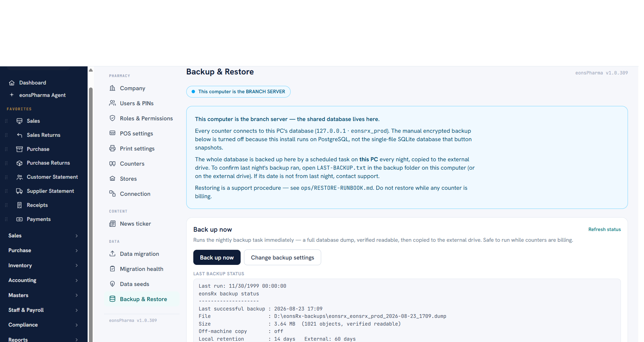The image size is (644, 342).
Task: Click the BRANCH SERVER status badge
Action: click(238, 92)
